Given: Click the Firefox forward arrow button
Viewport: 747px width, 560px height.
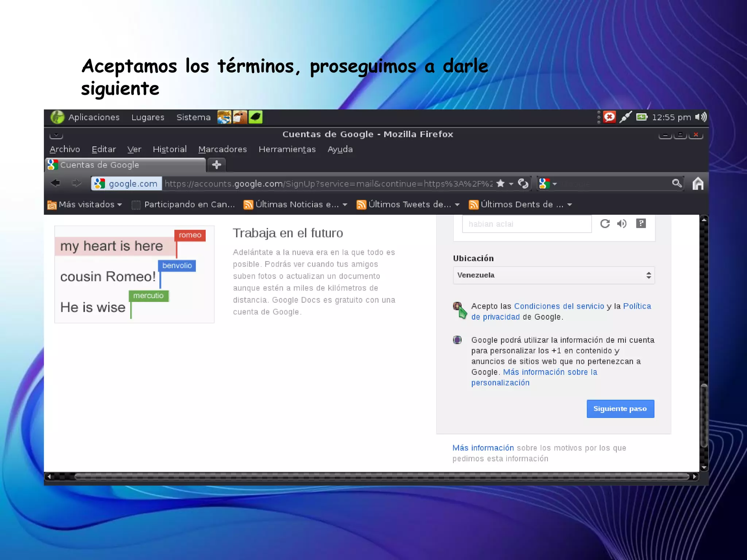Looking at the screenshot, I should tap(76, 183).
